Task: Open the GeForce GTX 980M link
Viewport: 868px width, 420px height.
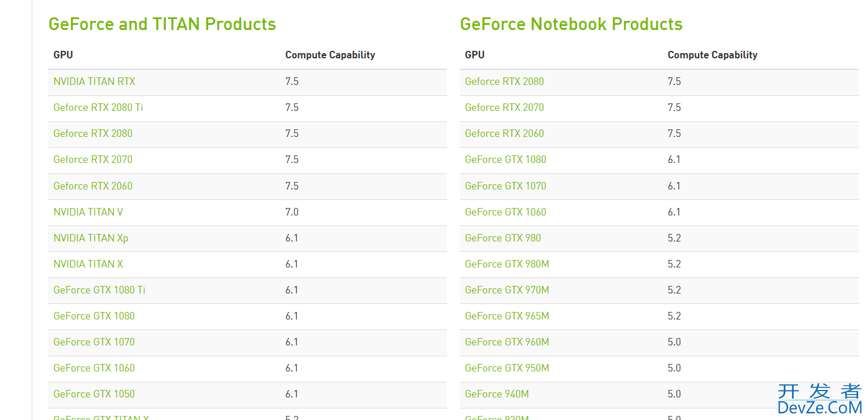Action: pos(507,264)
